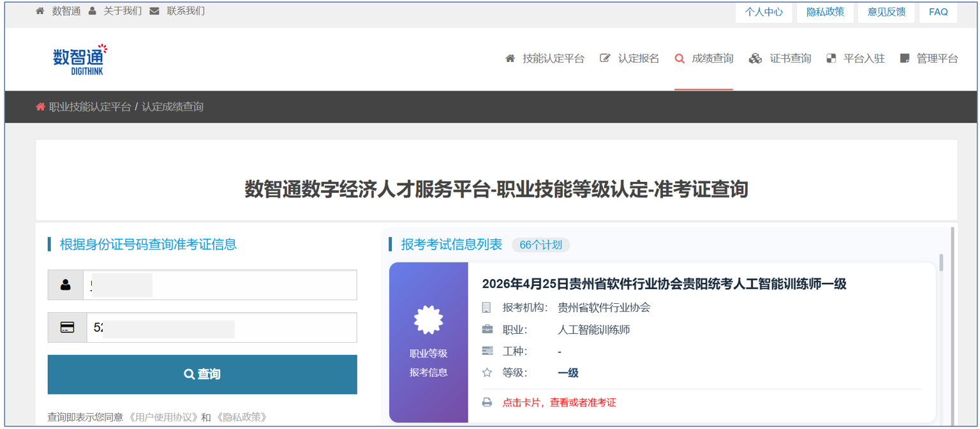Click the purple 职业等级 报考信息 card panel
This screenshot has height=429, width=980.
click(x=429, y=342)
